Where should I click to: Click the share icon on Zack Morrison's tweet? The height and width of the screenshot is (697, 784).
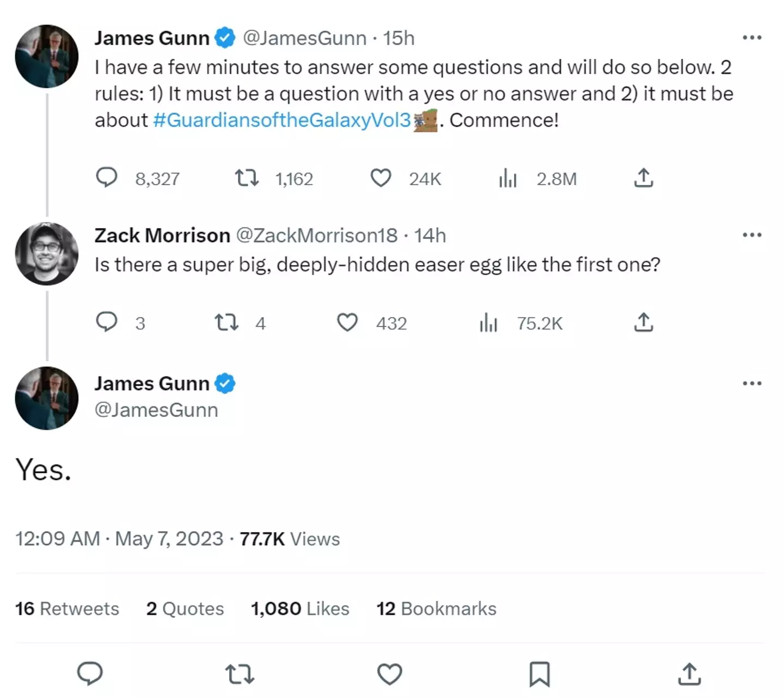pyautogui.click(x=644, y=322)
